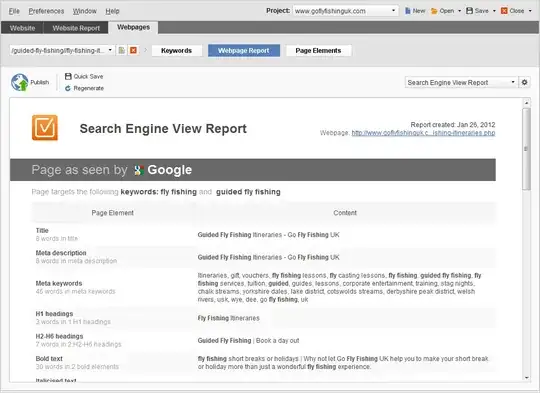Click 'Fly Fishing Itineraries' H1 content
This screenshot has height=393, width=540.
click(x=229, y=318)
